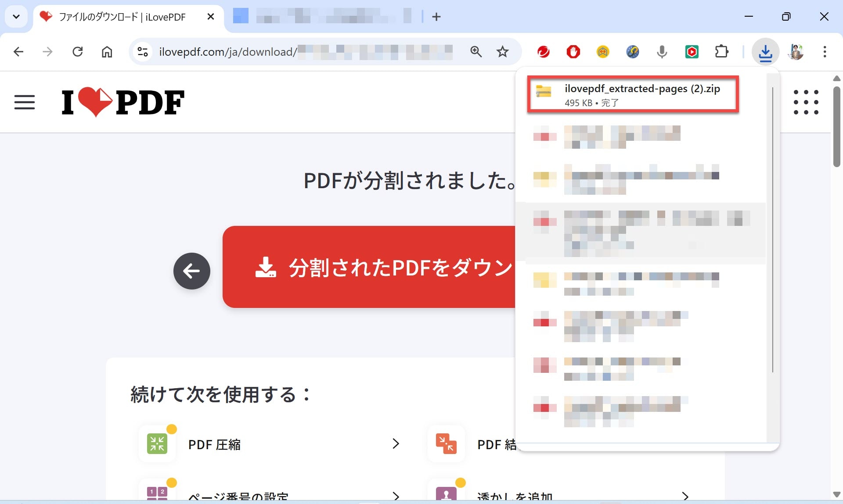
Task: Bookmark this page with star icon
Action: coord(502,52)
